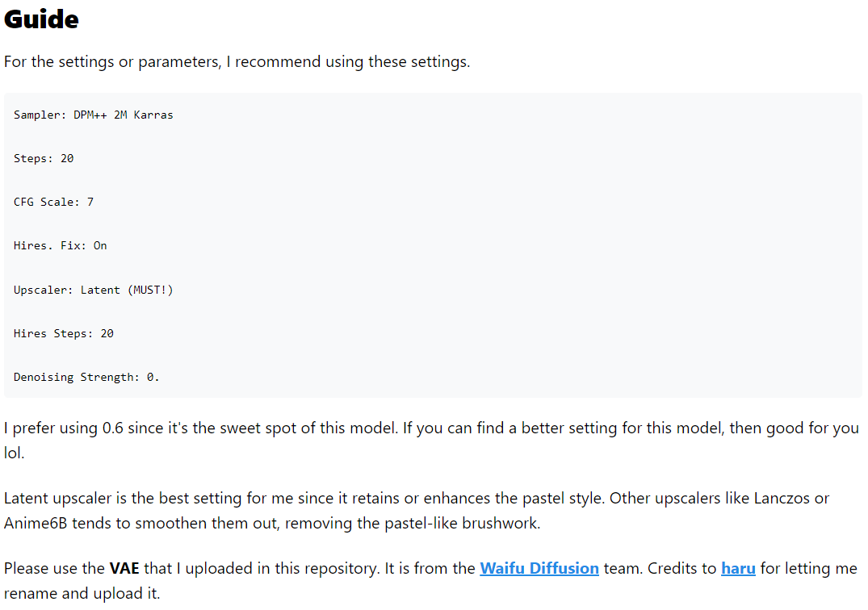Click the Guide heading
This screenshot has height=610, width=868.
click(41, 19)
